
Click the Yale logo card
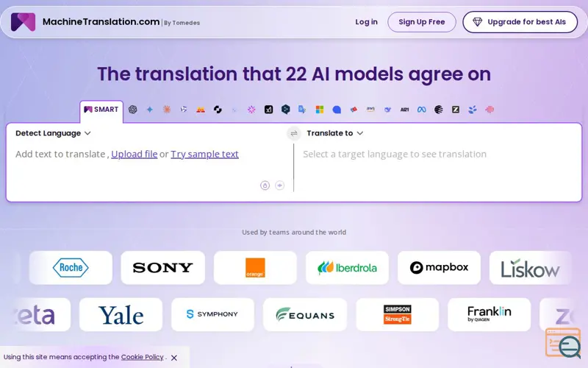pos(121,315)
